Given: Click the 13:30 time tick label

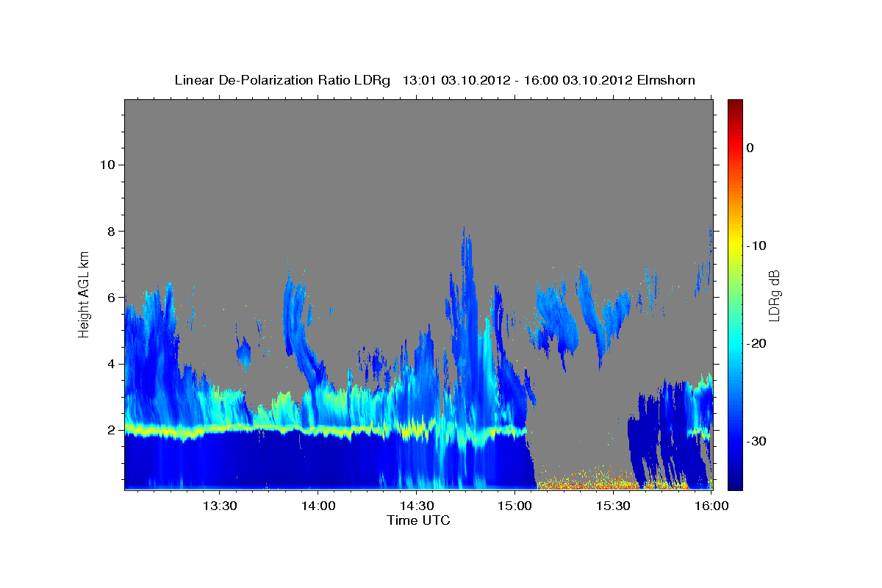Looking at the screenshot, I should [x=219, y=506].
